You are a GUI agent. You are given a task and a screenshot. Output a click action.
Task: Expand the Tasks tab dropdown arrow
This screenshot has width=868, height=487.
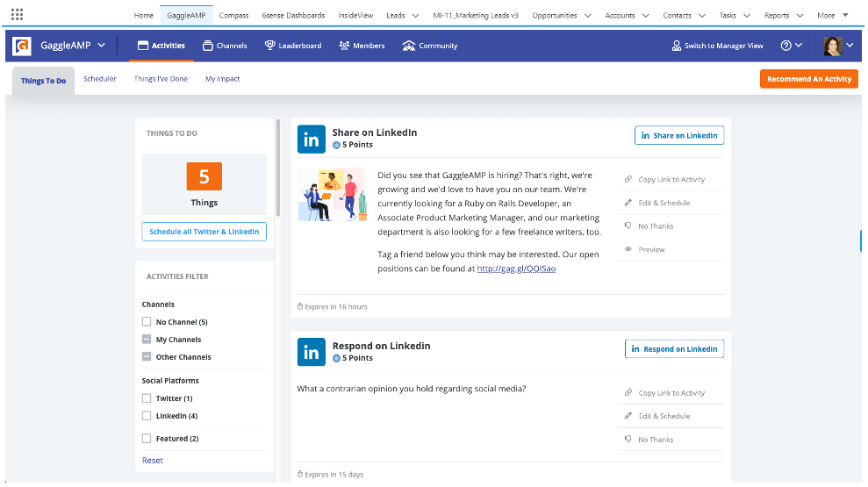(x=747, y=16)
